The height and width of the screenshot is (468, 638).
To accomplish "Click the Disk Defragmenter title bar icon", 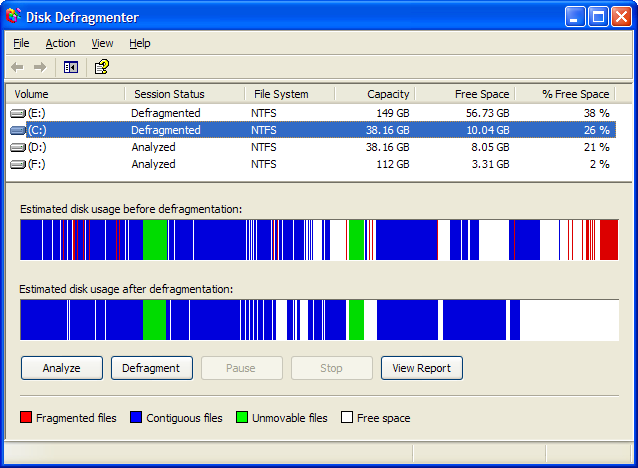I will click(13, 16).
